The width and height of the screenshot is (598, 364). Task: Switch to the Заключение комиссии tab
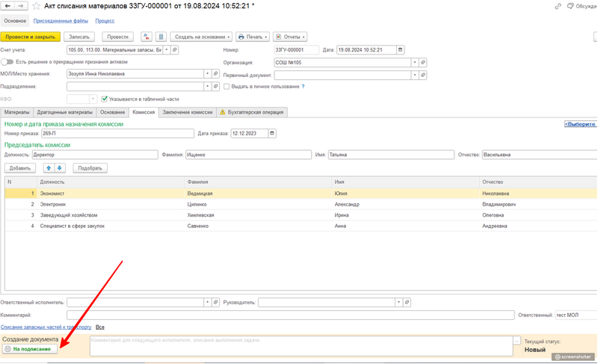click(x=187, y=112)
